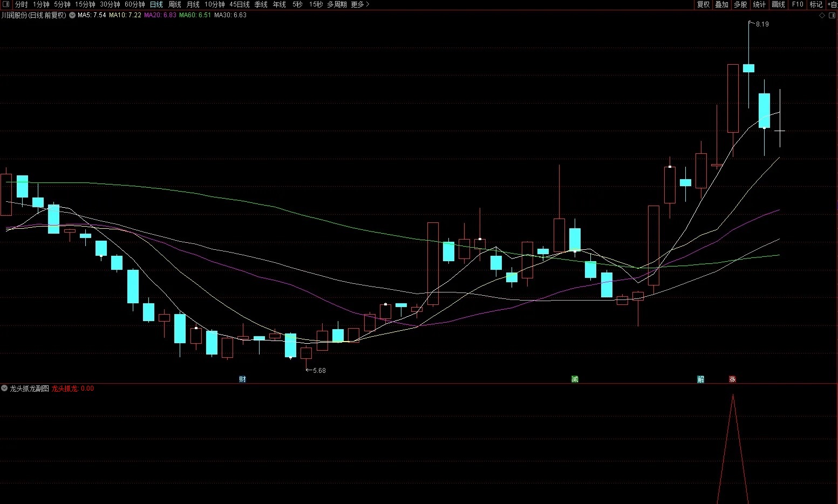Click the MA10: 7.22 indicator label
The height and width of the screenshot is (504, 838).
[x=125, y=15]
